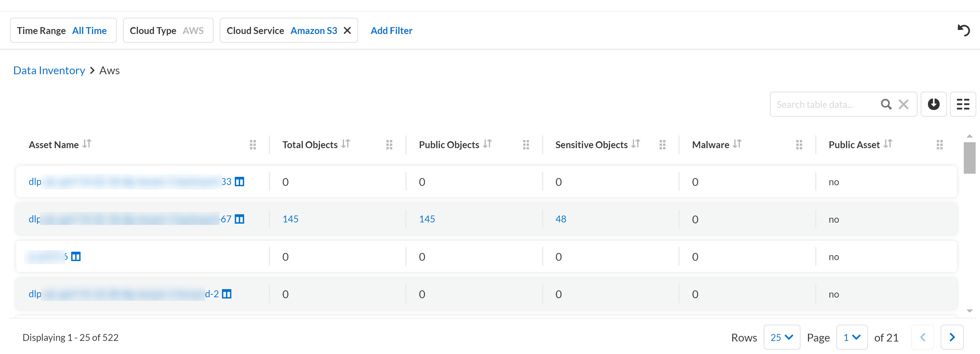Grab the Sensitive Objects column drag handle
This screenshot has height=354, width=980.
point(662,144)
